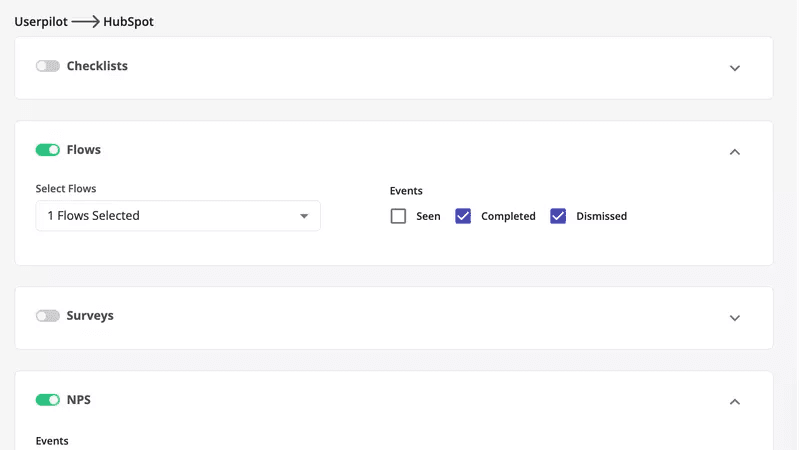This screenshot has height=450, width=800.
Task: Check the Seen event checkbox
Action: click(x=398, y=216)
